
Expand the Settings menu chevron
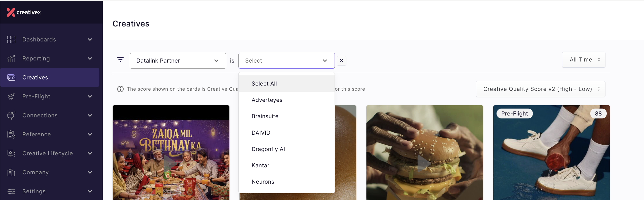(x=90, y=191)
